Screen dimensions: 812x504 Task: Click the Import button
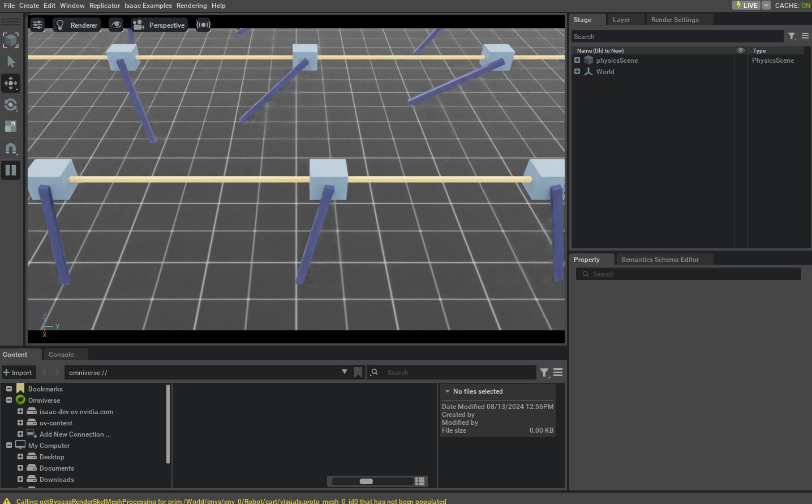pos(18,372)
